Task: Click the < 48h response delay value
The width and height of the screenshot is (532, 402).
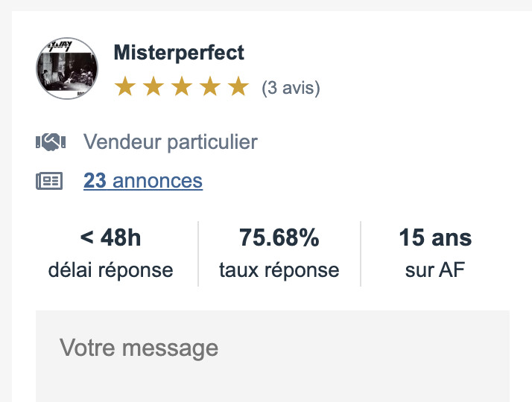Action: click(x=110, y=237)
